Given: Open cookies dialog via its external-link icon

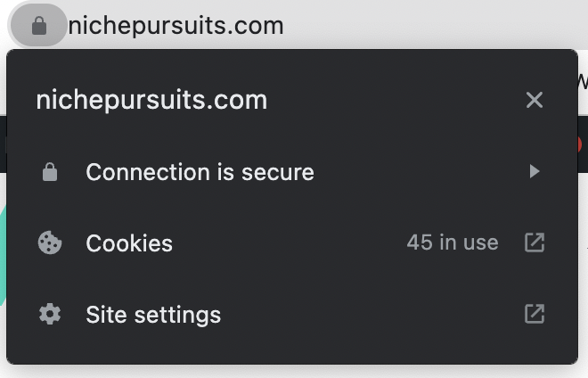Looking at the screenshot, I should point(535,242).
